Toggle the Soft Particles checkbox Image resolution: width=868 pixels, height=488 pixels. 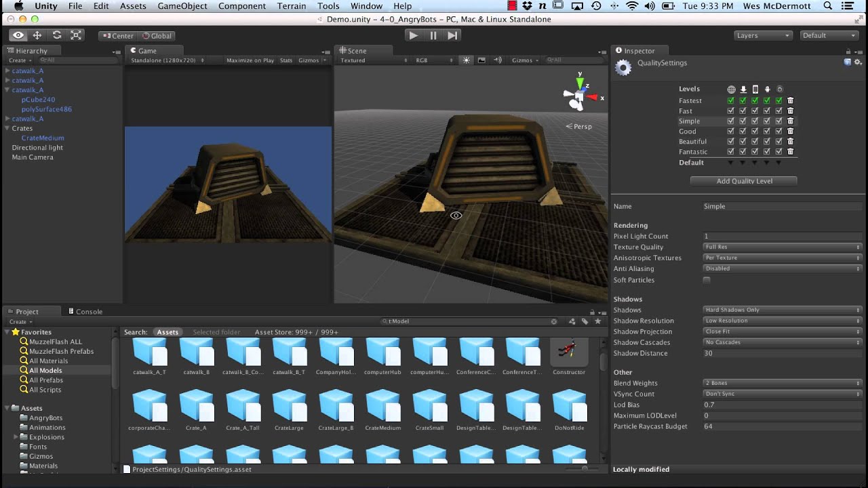tap(707, 279)
